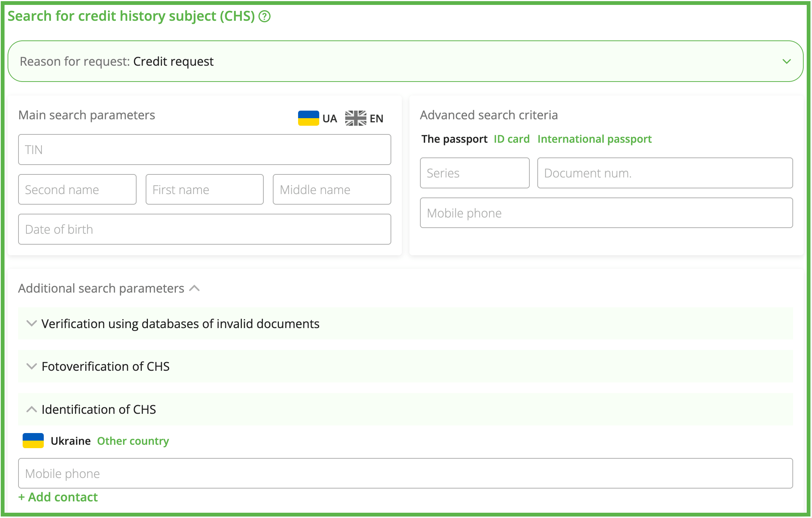Click the Add contact link
This screenshot has height=518, width=812.
(58, 497)
